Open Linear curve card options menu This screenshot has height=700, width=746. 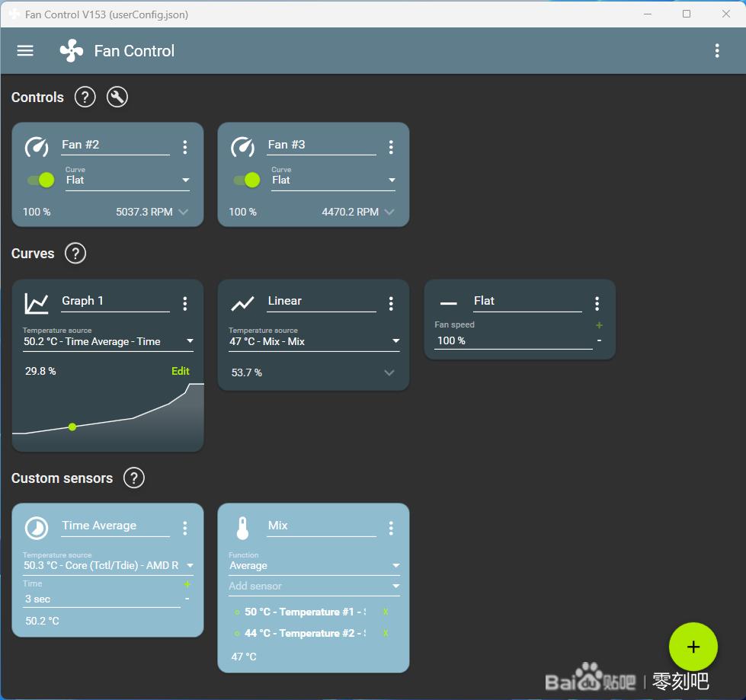pos(391,303)
